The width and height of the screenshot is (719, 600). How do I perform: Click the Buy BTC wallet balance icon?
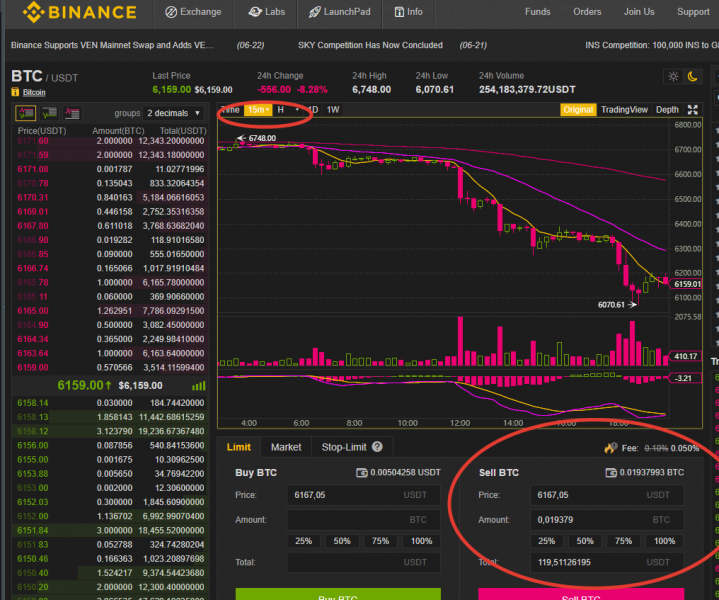pos(362,472)
